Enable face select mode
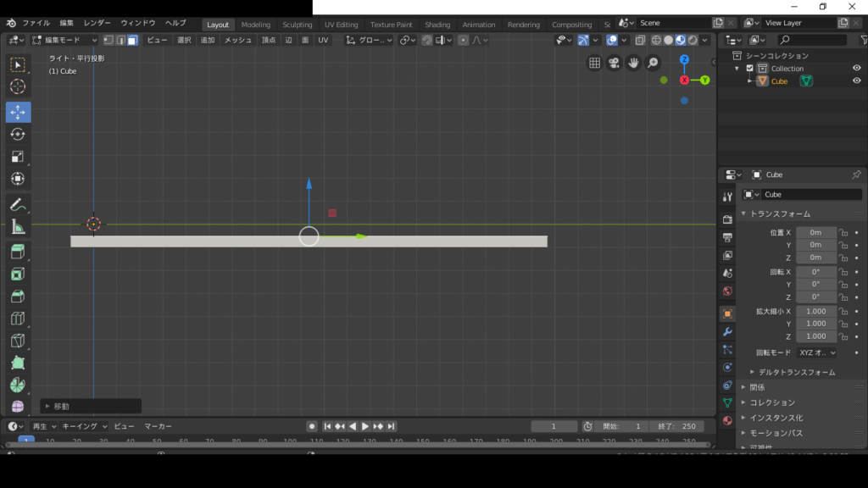The image size is (868, 488). tap(133, 40)
